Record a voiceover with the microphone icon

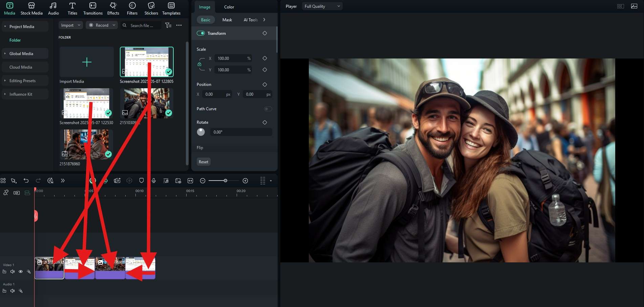click(x=154, y=181)
